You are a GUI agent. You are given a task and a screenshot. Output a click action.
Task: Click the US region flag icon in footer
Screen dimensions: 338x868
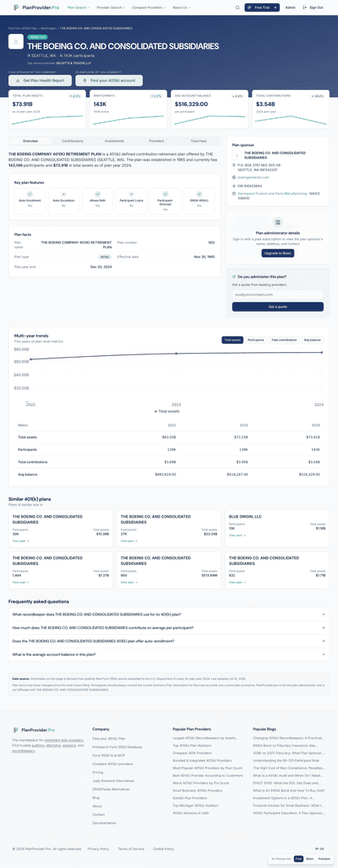pos(319,848)
